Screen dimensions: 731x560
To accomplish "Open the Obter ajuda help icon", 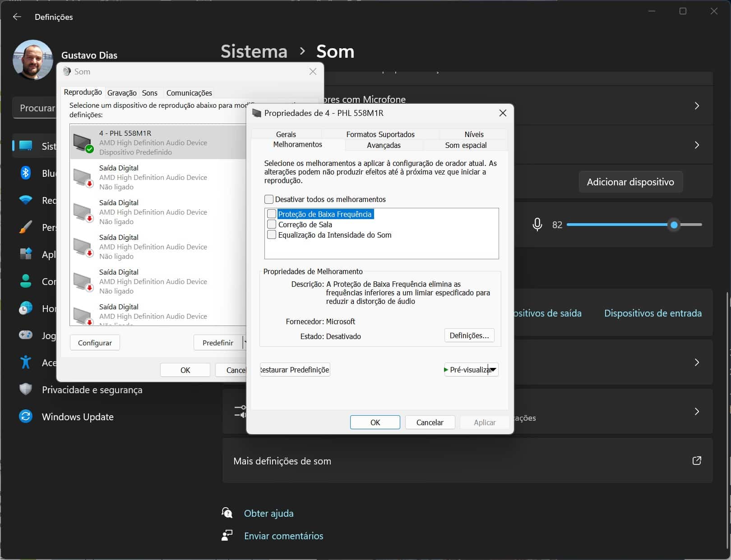I will coord(227,513).
